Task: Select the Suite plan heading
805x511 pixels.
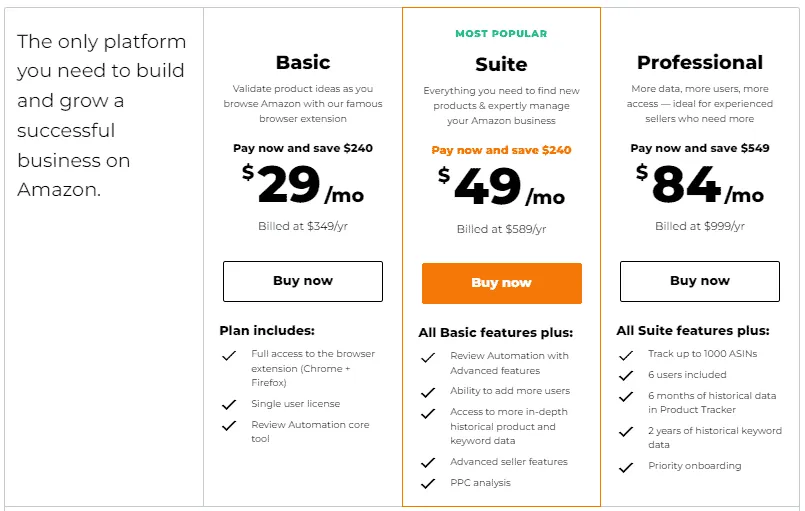Action: pyautogui.click(x=501, y=64)
